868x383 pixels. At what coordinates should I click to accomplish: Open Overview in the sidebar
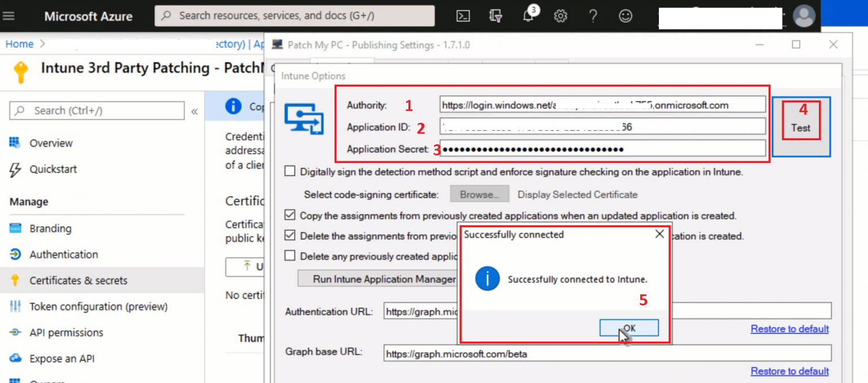tap(51, 143)
